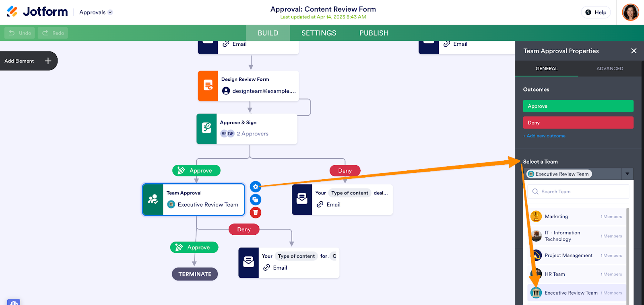Click the Help button
Screen dimensions: 644x305
coord(596,12)
